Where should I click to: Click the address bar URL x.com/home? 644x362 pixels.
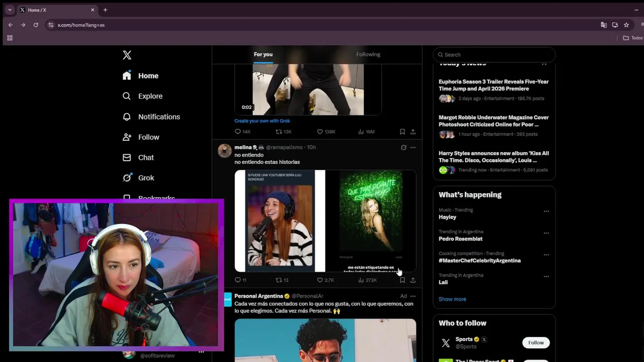pos(81,25)
